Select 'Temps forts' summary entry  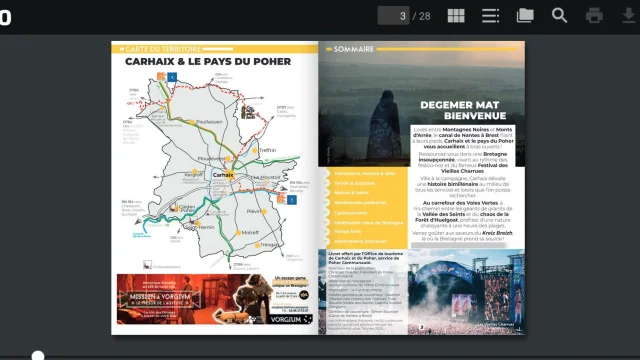click(347, 231)
